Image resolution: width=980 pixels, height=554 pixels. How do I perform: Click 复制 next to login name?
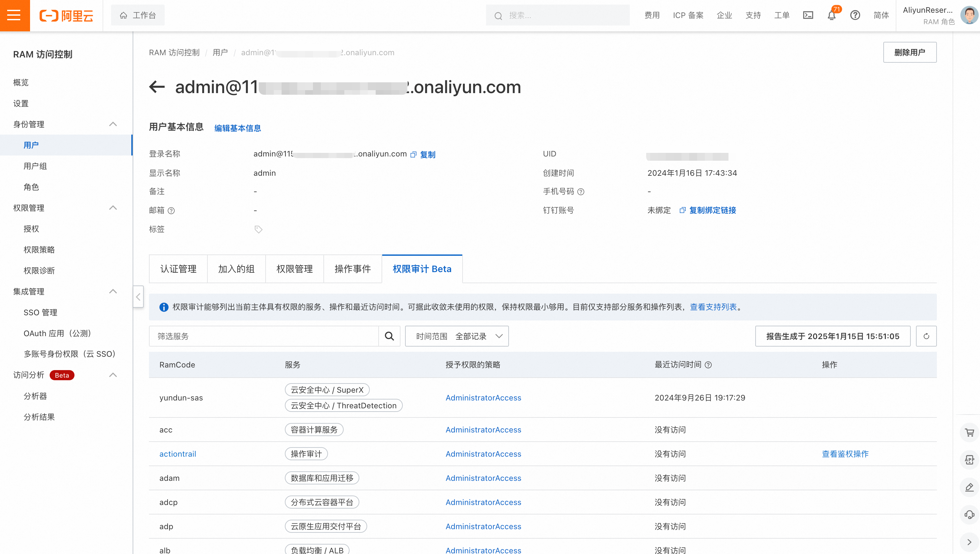click(x=428, y=155)
